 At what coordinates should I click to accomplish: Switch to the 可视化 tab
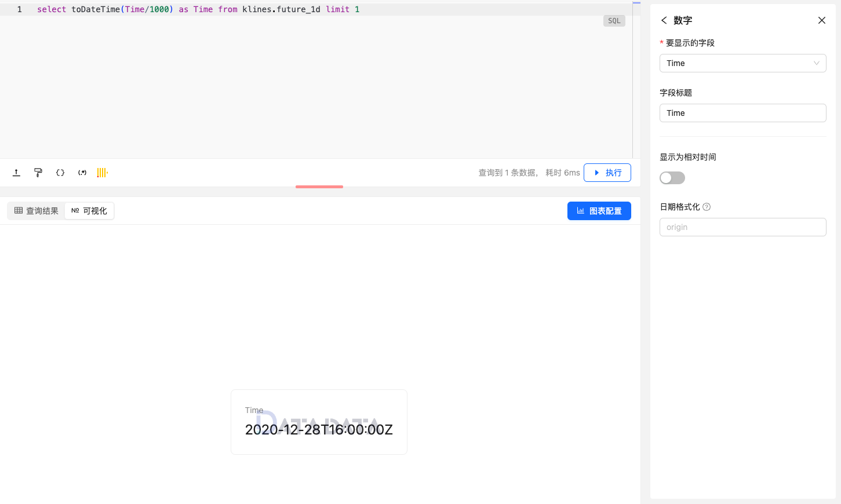coord(89,210)
